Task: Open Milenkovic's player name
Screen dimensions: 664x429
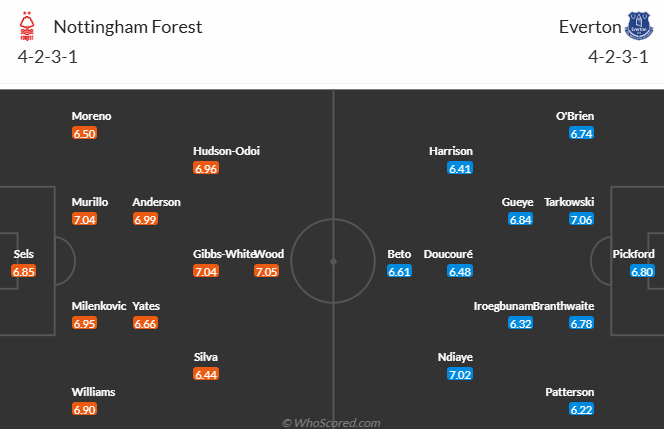Action: click(99, 306)
